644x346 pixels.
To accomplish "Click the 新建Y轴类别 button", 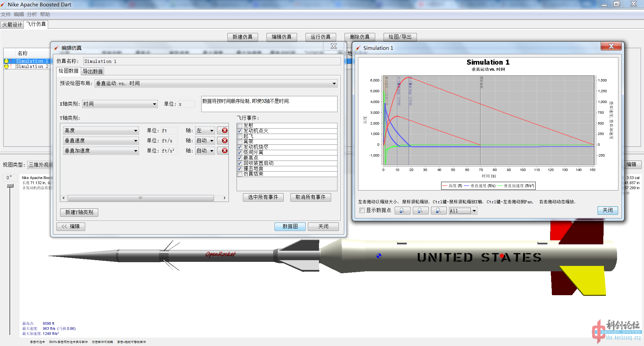I will (79, 212).
